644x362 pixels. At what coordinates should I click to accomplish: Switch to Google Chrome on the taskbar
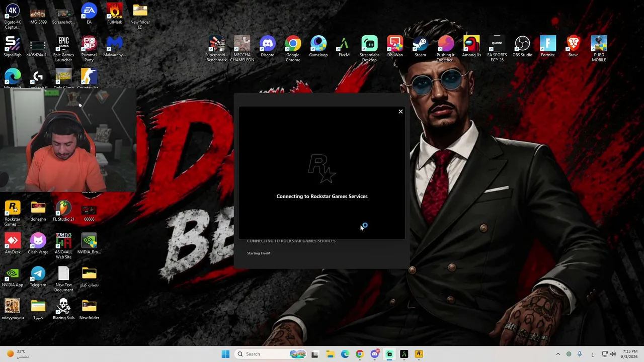pyautogui.click(x=359, y=354)
